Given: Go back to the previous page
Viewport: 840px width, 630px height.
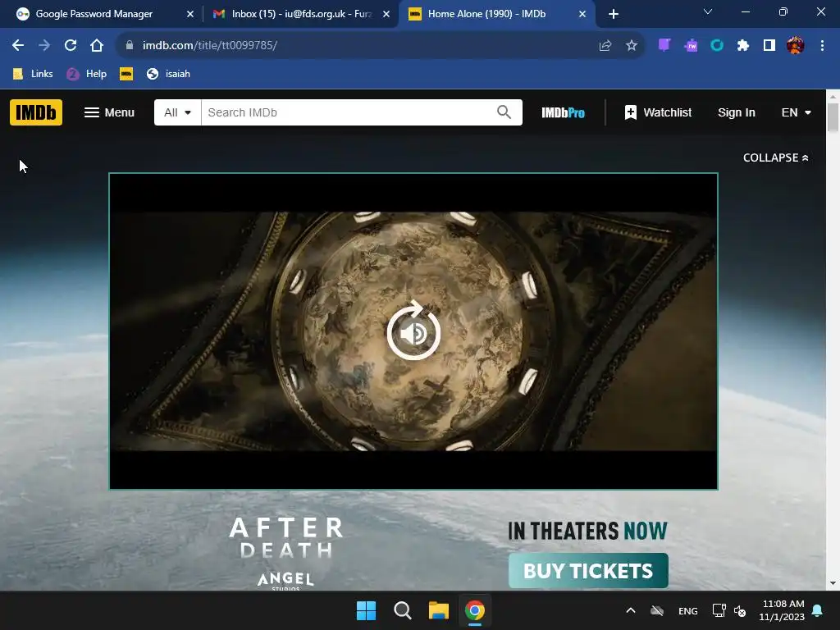Looking at the screenshot, I should (18, 46).
